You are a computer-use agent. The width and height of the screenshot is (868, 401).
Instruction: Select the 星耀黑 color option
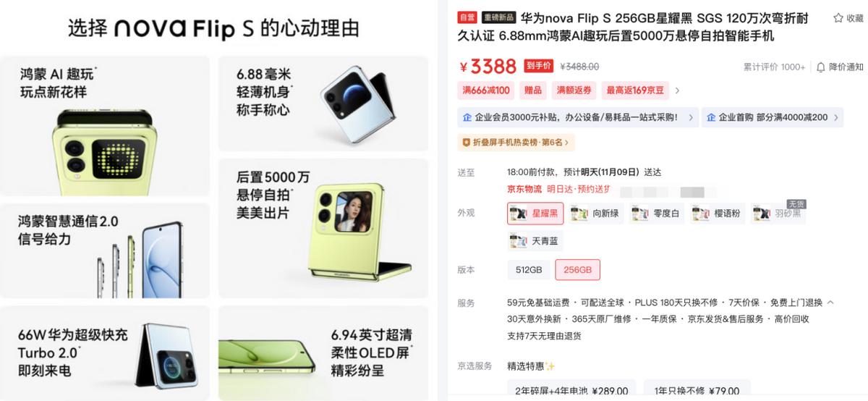(x=535, y=214)
